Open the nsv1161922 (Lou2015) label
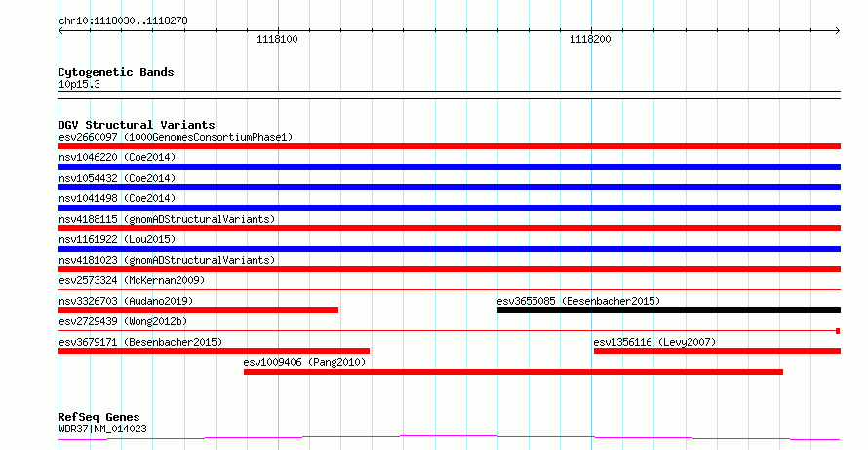Viewport: 868px width, 450px height. 117,239
